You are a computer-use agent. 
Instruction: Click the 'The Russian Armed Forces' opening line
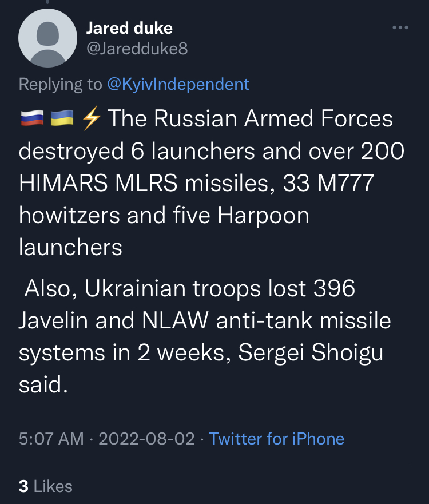tap(250, 118)
